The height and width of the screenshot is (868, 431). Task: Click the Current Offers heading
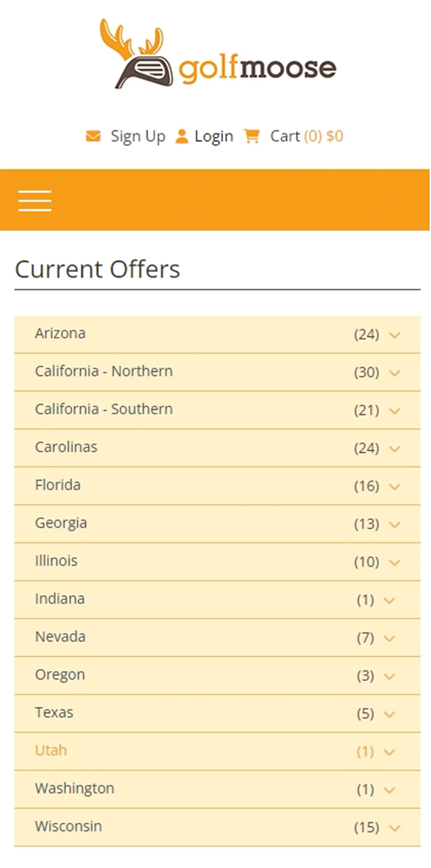tap(97, 269)
